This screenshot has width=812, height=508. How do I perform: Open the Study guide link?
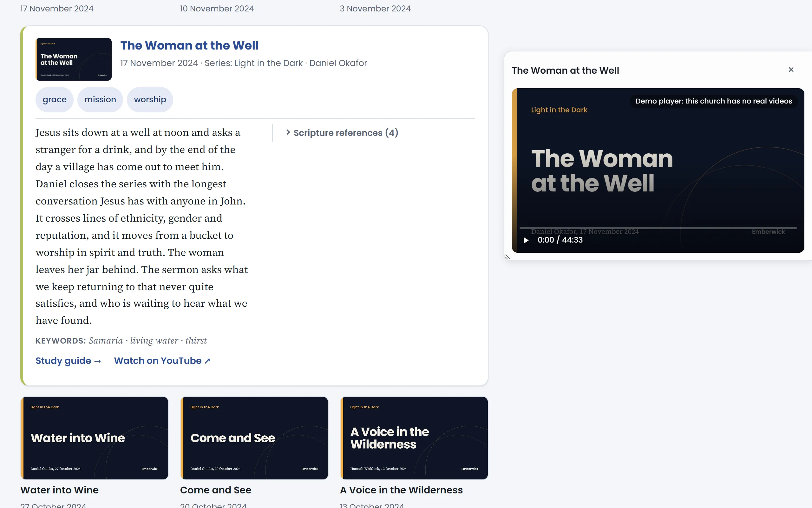point(68,360)
